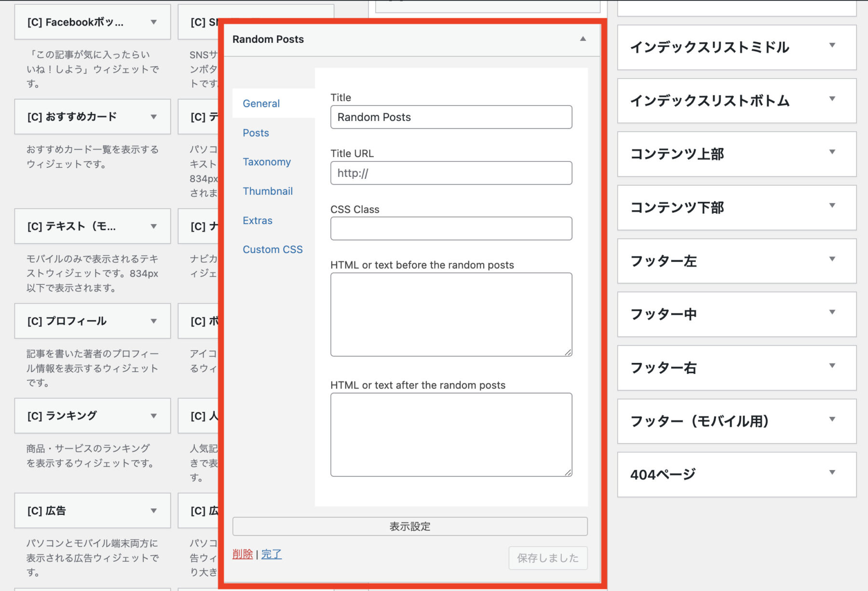Focus the Title input with Random Posts
Viewport: 868px width, 591px height.
pos(451,117)
